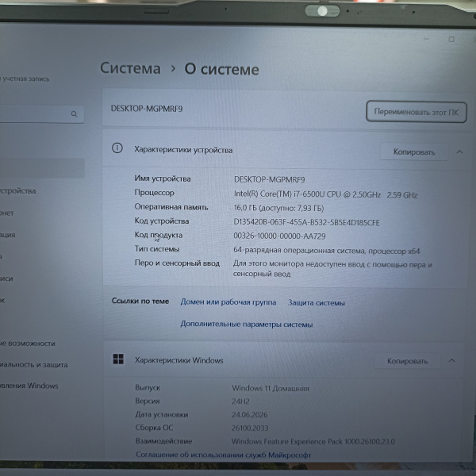Open the sidebar item ending in 'иси'
The height and width of the screenshot is (476, 476).
point(6,278)
